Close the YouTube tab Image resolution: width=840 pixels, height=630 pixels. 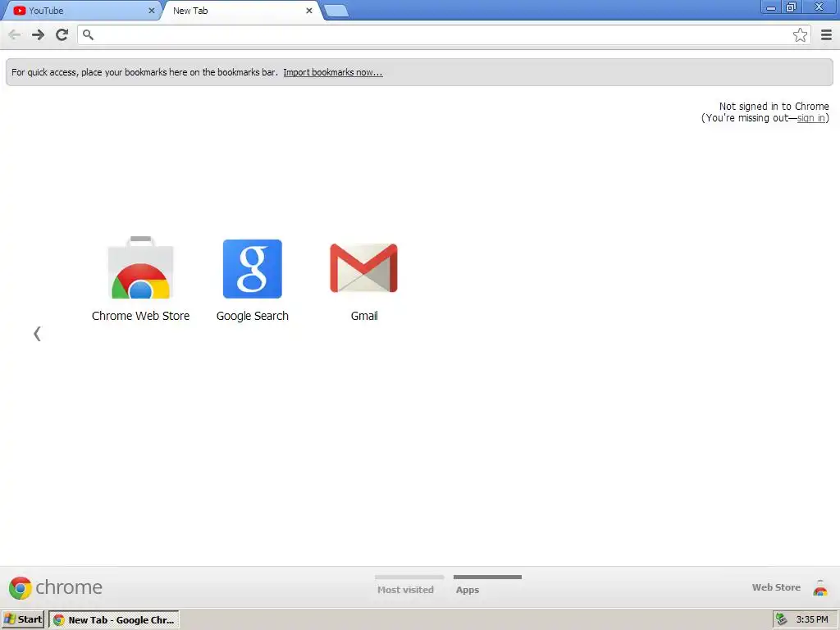coord(152,11)
